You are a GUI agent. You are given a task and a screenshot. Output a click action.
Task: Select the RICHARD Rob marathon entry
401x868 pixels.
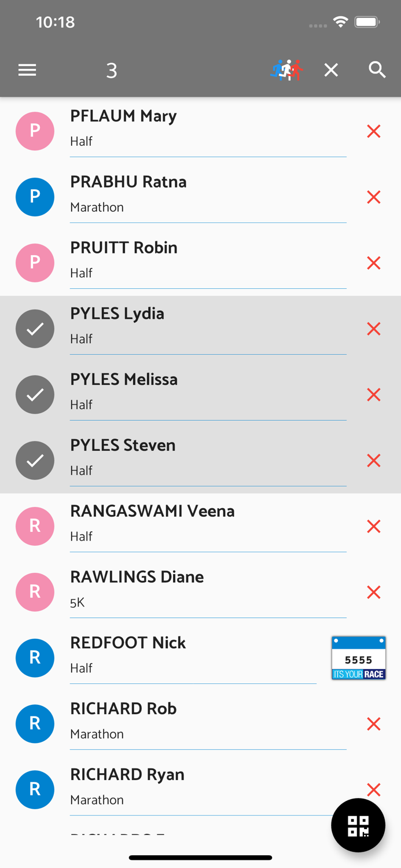[x=174, y=719]
